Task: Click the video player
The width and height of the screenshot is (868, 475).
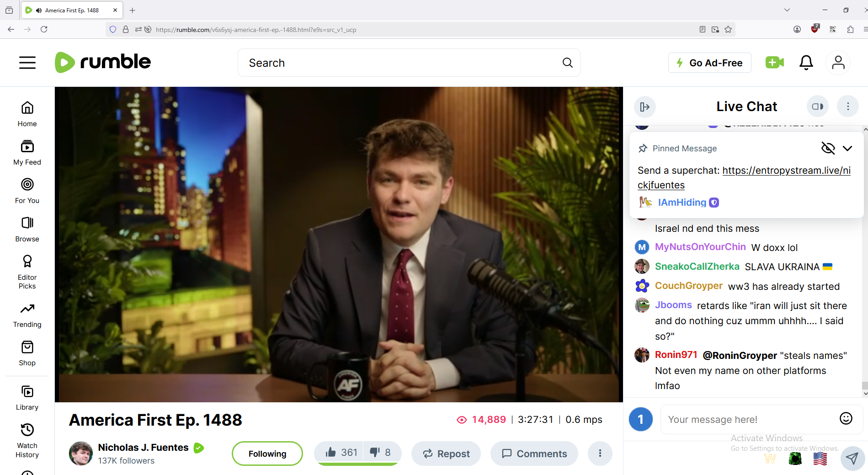Action: [x=339, y=245]
